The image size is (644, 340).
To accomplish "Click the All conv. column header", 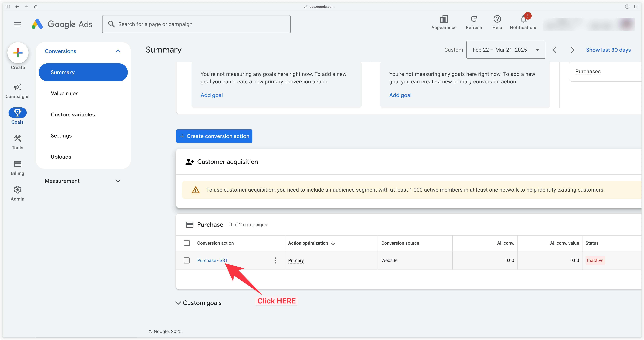I will click(505, 243).
